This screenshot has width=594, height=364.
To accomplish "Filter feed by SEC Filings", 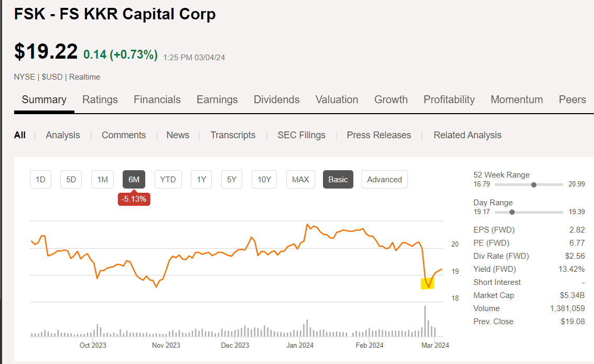I will tap(301, 135).
